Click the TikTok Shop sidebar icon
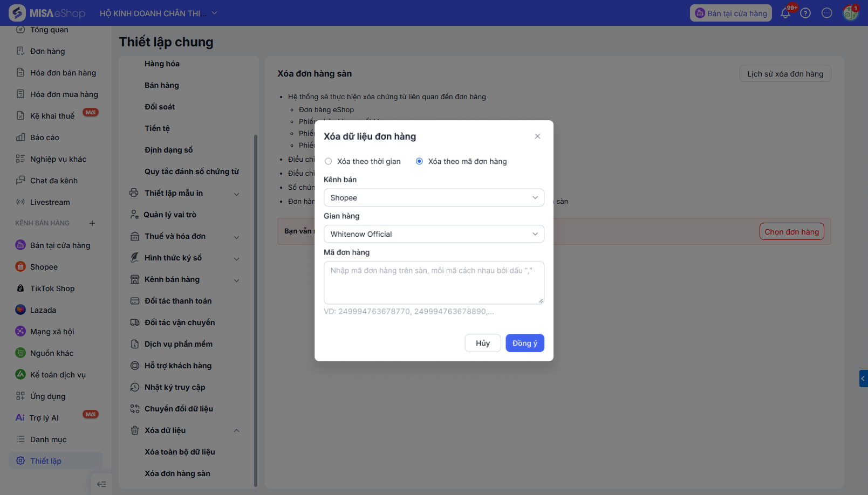 click(20, 288)
